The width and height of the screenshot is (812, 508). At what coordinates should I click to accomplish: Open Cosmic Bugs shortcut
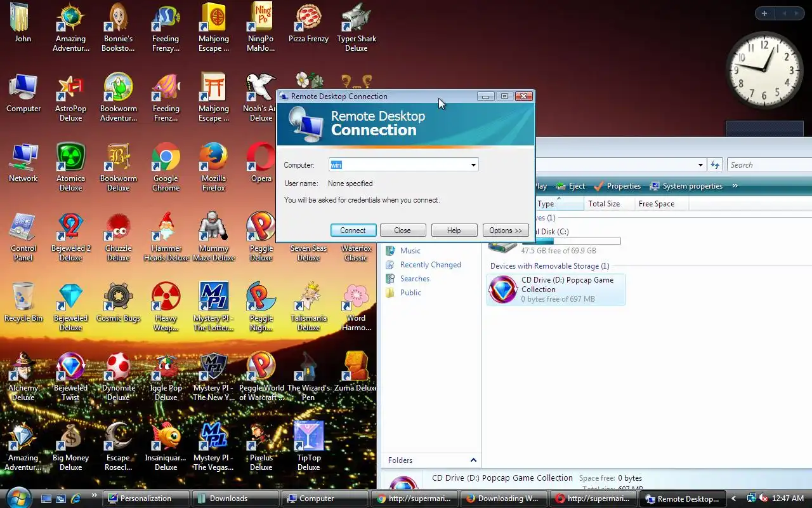[118, 303]
